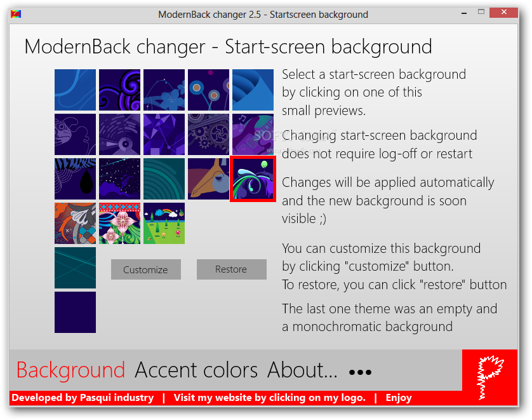Choose the plain dark purple monochromatic background

[x=75, y=313]
